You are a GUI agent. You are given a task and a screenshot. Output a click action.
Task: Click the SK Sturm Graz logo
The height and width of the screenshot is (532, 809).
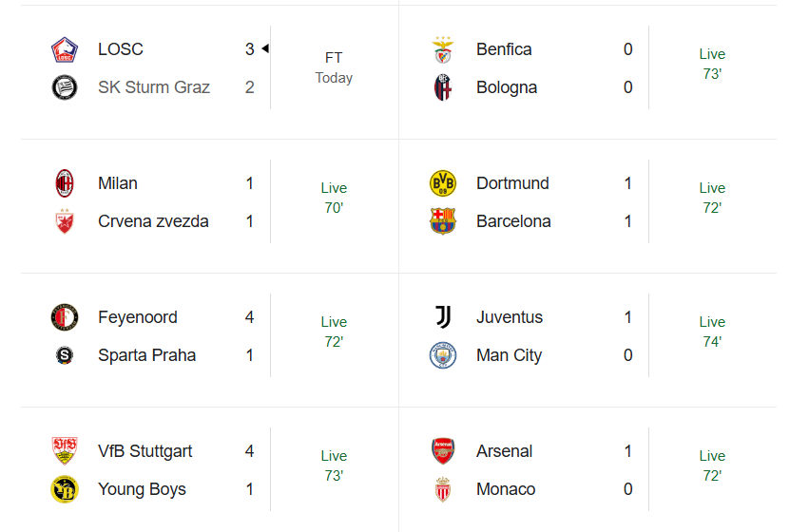click(64, 87)
